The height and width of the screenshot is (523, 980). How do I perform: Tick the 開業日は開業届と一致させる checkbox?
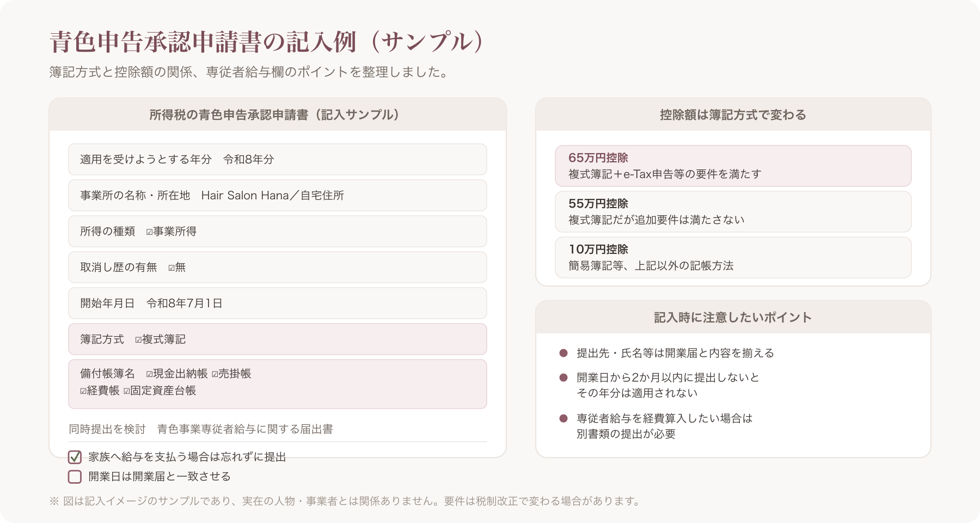(75, 477)
